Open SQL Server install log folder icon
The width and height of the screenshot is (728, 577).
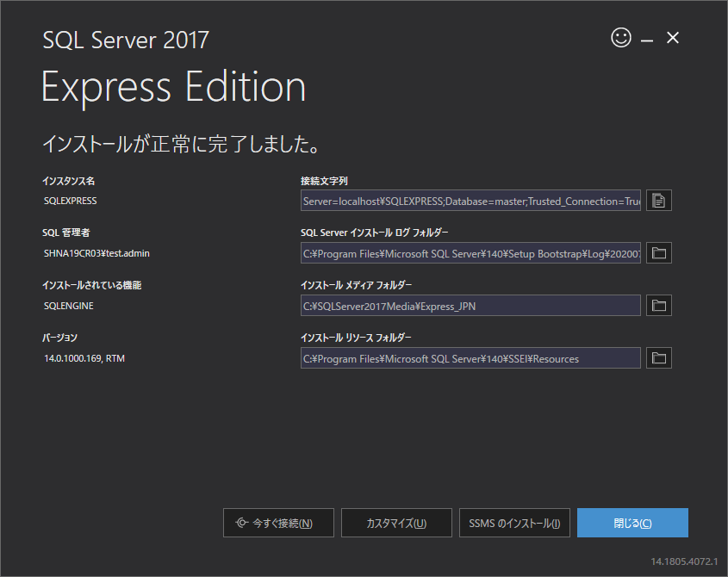click(659, 253)
